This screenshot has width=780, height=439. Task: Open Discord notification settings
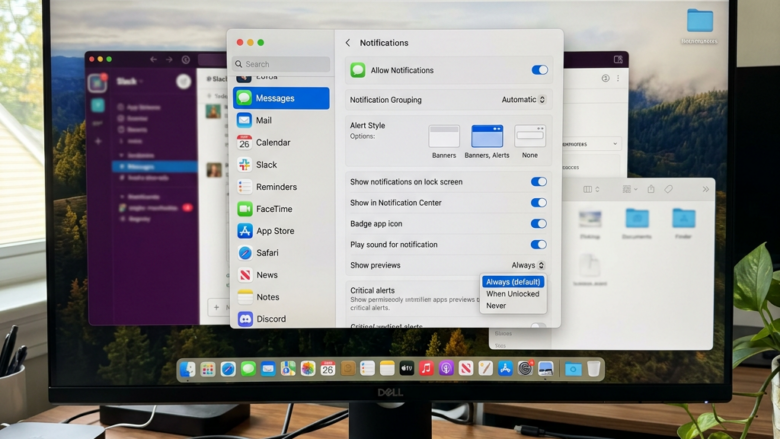click(x=281, y=319)
